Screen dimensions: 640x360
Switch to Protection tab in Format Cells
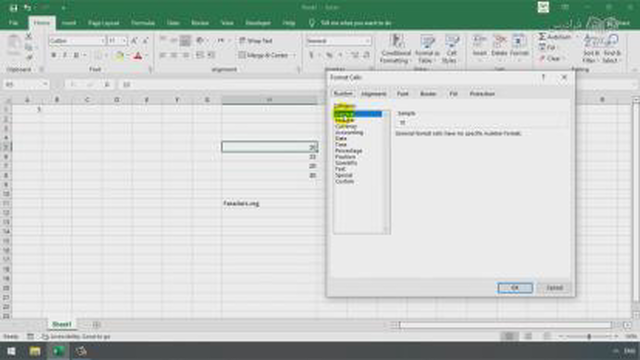[482, 94]
